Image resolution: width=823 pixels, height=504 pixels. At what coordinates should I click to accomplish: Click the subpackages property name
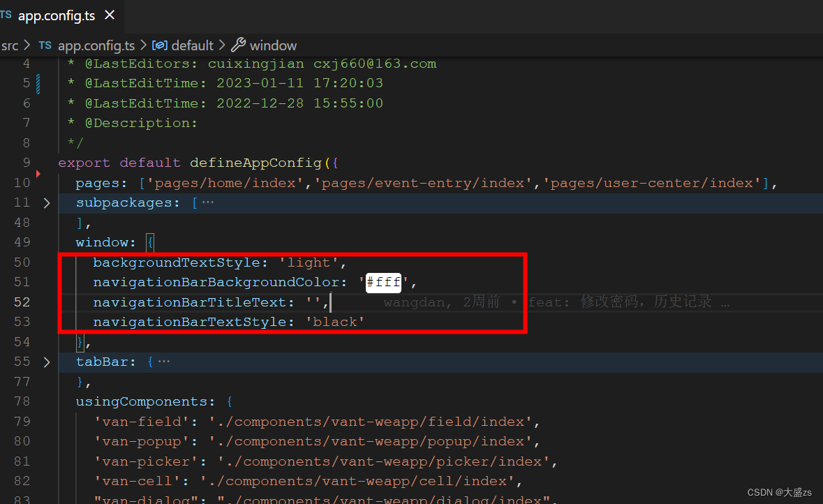124,202
